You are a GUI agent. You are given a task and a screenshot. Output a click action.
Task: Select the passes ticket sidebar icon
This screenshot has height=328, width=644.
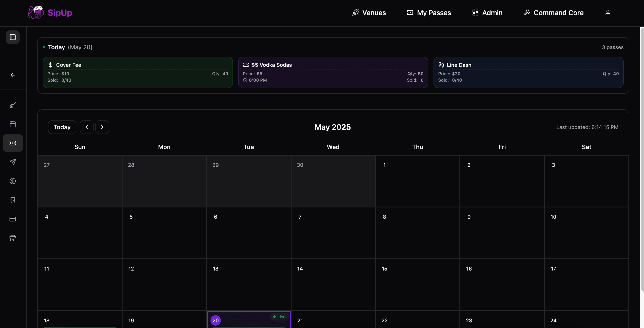pyautogui.click(x=13, y=143)
